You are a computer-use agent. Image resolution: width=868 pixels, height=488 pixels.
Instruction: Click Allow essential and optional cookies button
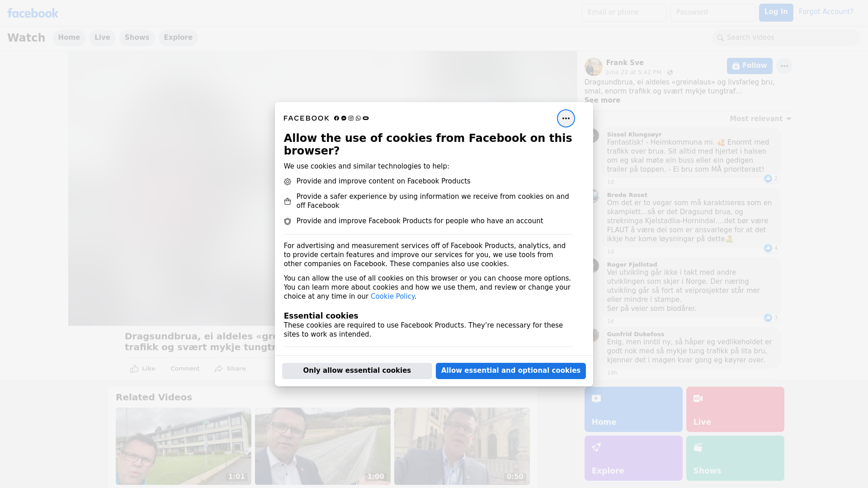point(511,371)
